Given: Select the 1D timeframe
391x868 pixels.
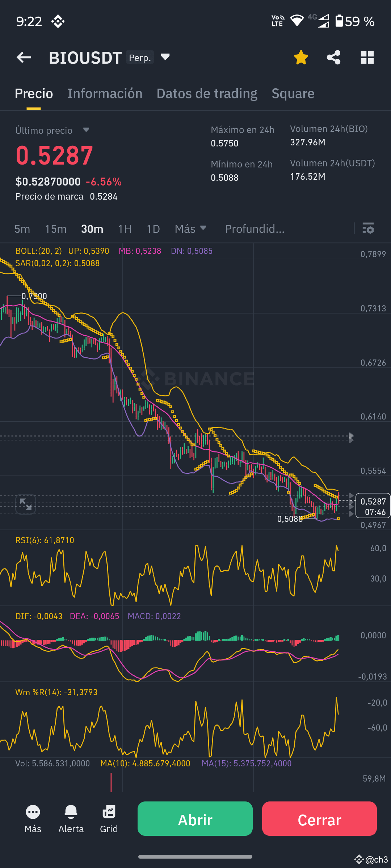Looking at the screenshot, I should (x=153, y=229).
